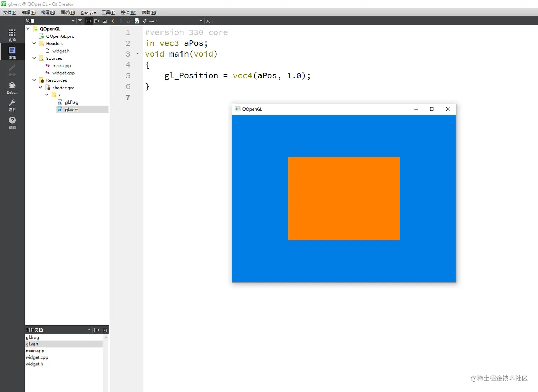Click the "#version 330 core" line
Viewport: 538px width, 392px height.
(x=186, y=32)
